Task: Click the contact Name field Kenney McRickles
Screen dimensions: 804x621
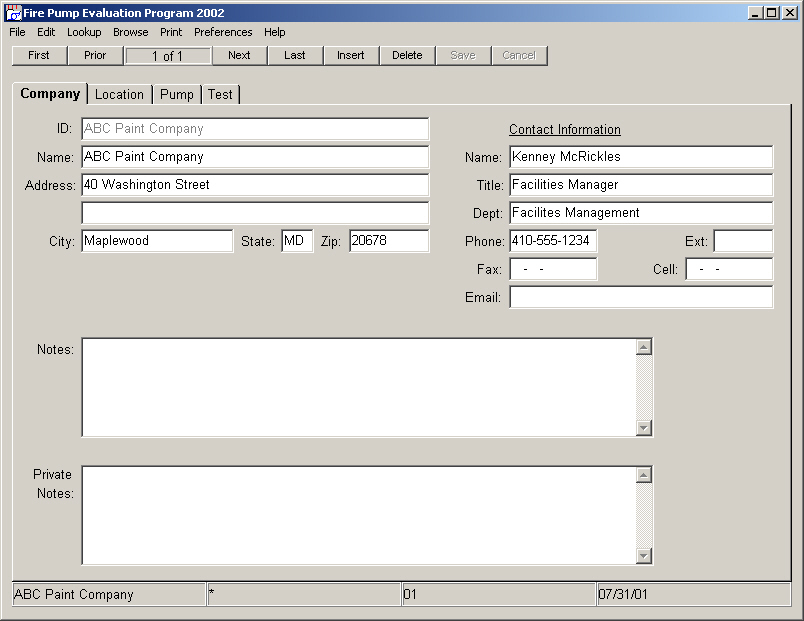Action: click(x=641, y=157)
